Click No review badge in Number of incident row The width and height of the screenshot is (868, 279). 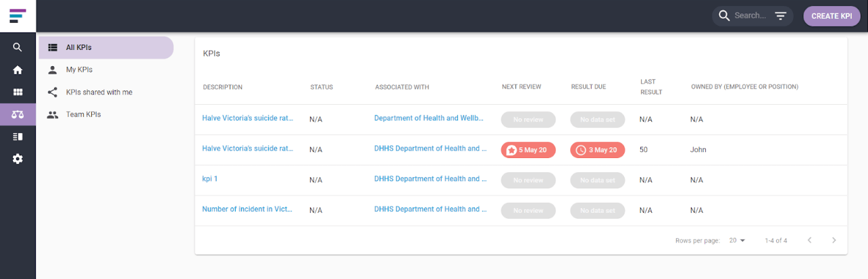pyautogui.click(x=528, y=210)
